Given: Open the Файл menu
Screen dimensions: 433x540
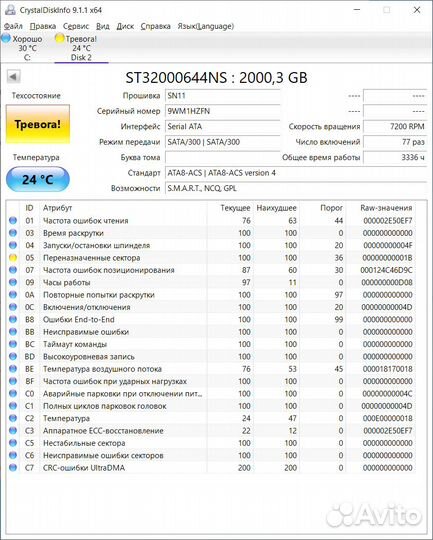Looking at the screenshot, I should coord(13,26).
